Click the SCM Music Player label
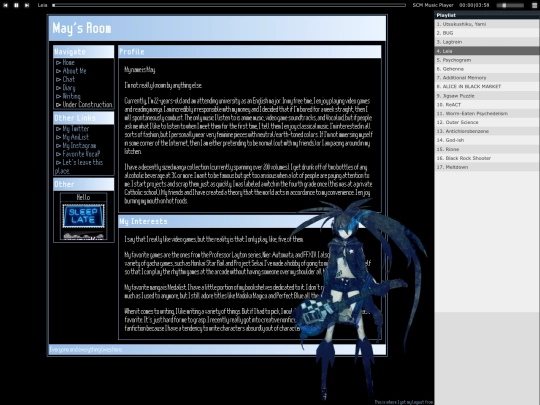540x405 pixels. click(433, 5)
